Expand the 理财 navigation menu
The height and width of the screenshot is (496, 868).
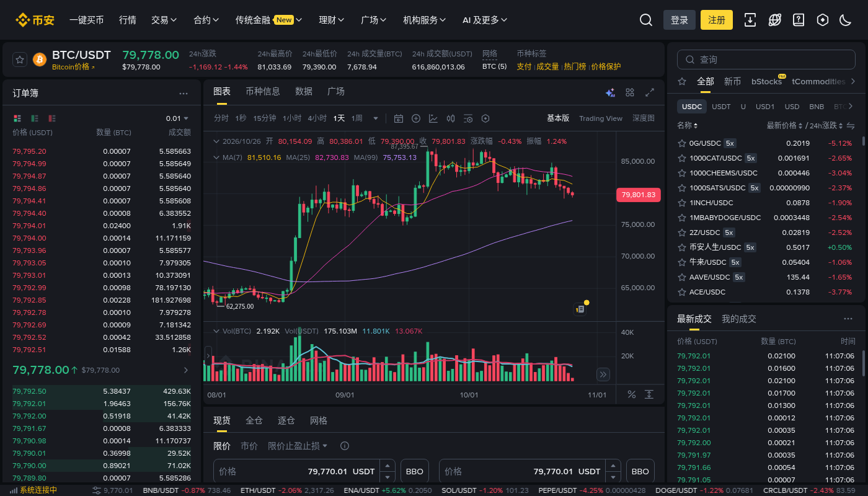click(332, 20)
